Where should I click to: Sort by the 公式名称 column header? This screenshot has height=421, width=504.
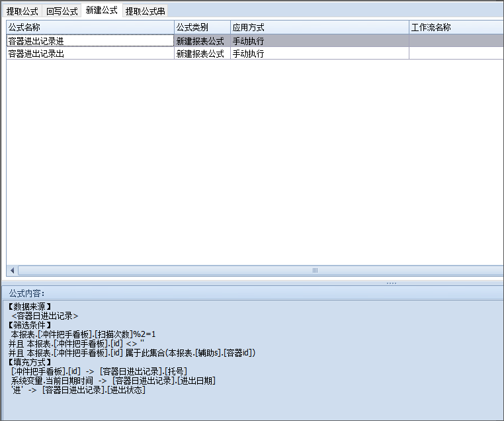coord(90,27)
